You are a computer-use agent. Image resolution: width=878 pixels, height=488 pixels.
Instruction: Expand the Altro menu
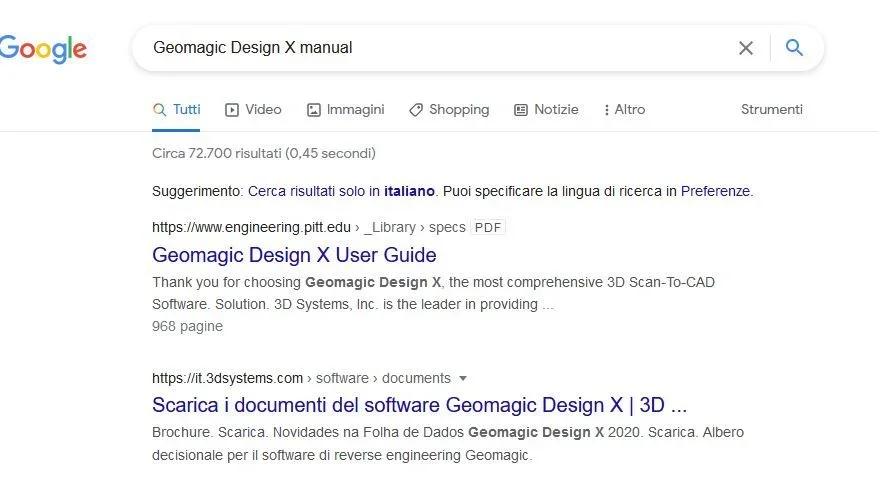pos(624,110)
